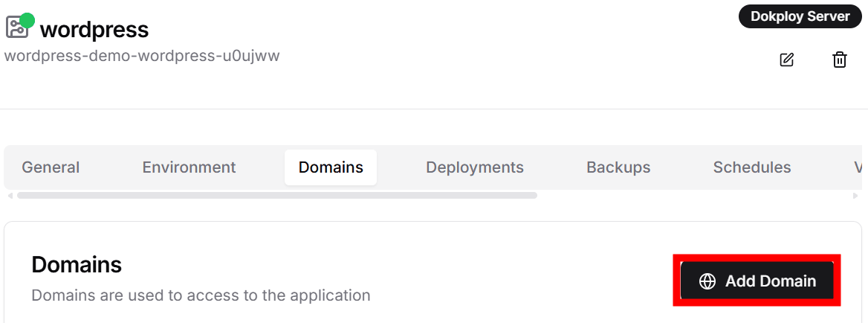Switch to the Schedules tab
The image size is (868, 323).
(x=751, y=167)
